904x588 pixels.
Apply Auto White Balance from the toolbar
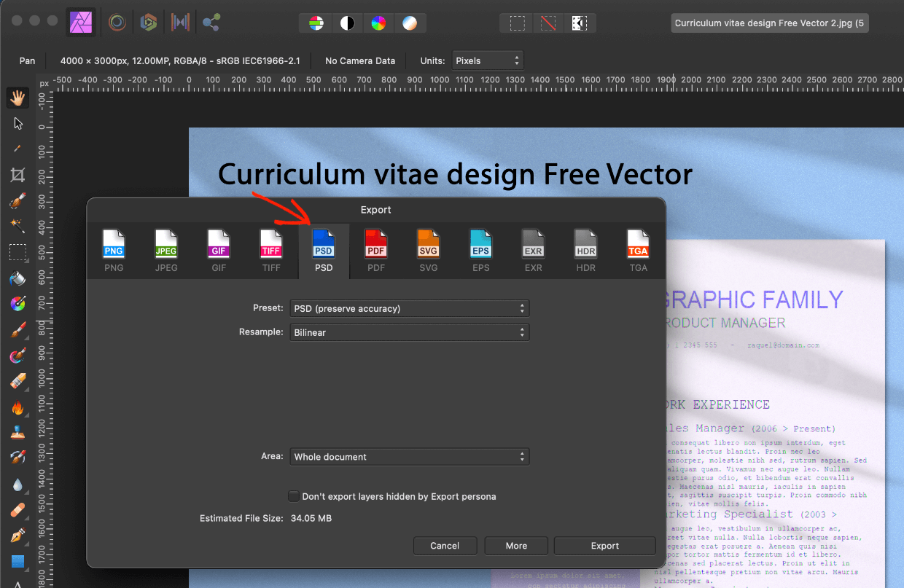[x=410, y=23]
